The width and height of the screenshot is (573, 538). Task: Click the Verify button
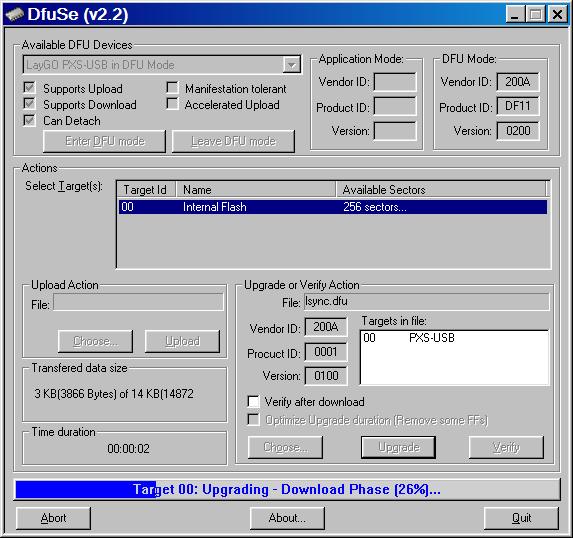tap(506, 447)
